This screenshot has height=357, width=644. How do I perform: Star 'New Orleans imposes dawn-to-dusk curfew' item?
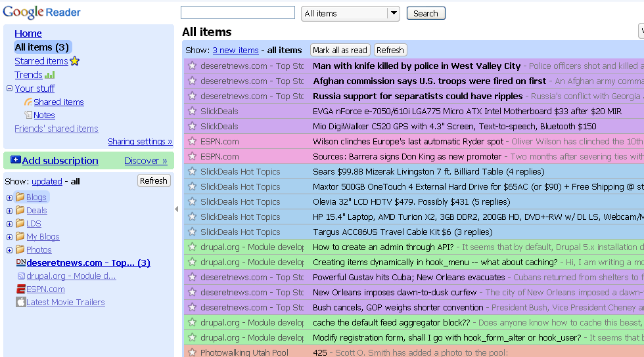(x=192, y=292)
